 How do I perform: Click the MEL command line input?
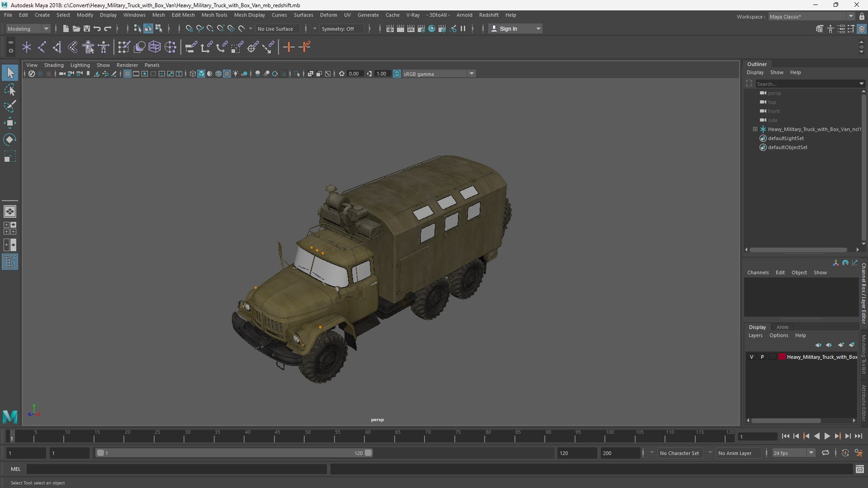176,469
